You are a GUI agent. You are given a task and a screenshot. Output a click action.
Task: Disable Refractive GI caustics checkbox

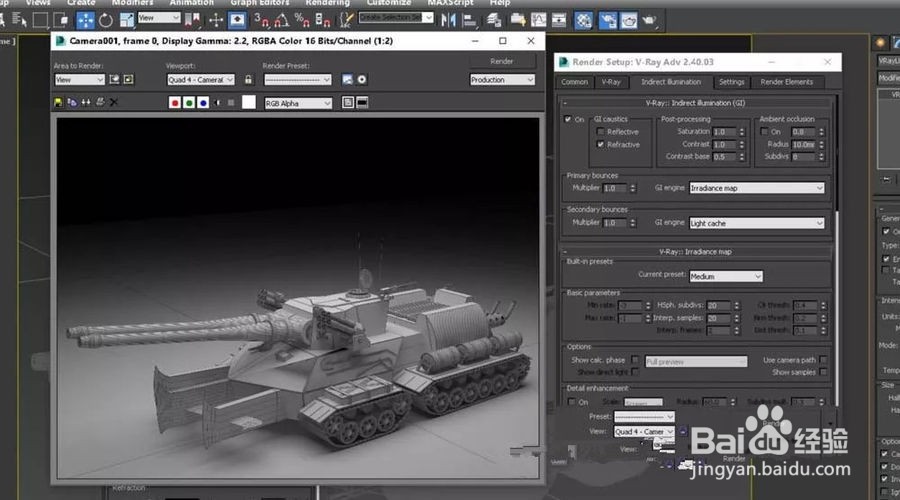[x=600, y=145]
